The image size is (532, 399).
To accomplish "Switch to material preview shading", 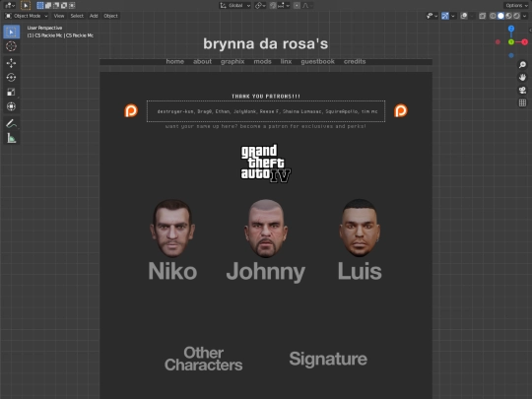I will tap(508, 16).
